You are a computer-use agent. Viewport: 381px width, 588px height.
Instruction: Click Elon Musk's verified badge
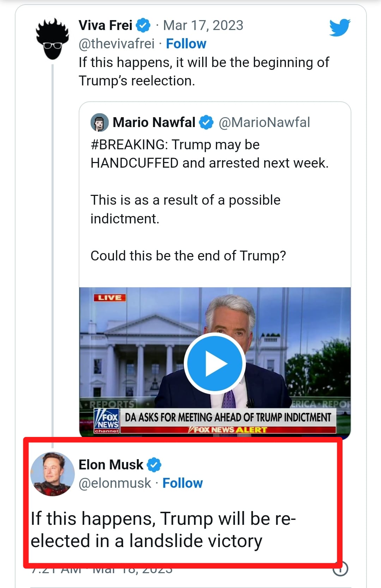click(154, 465)
